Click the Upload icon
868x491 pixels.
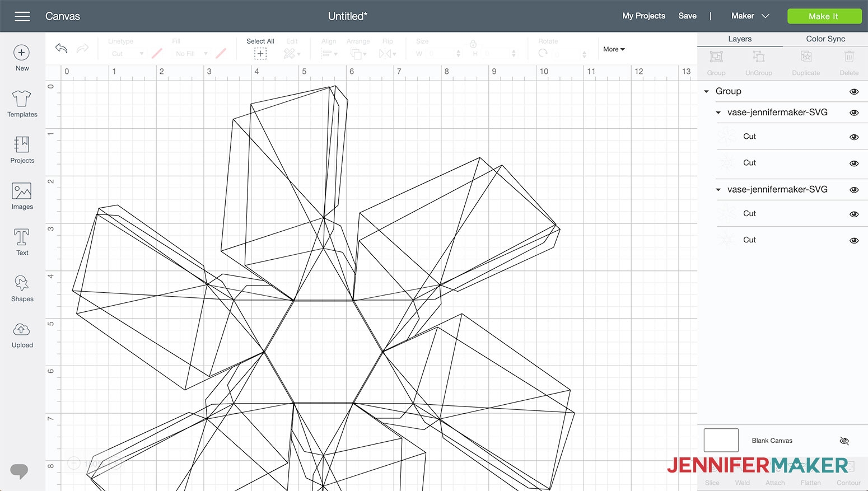pos(22,330)
